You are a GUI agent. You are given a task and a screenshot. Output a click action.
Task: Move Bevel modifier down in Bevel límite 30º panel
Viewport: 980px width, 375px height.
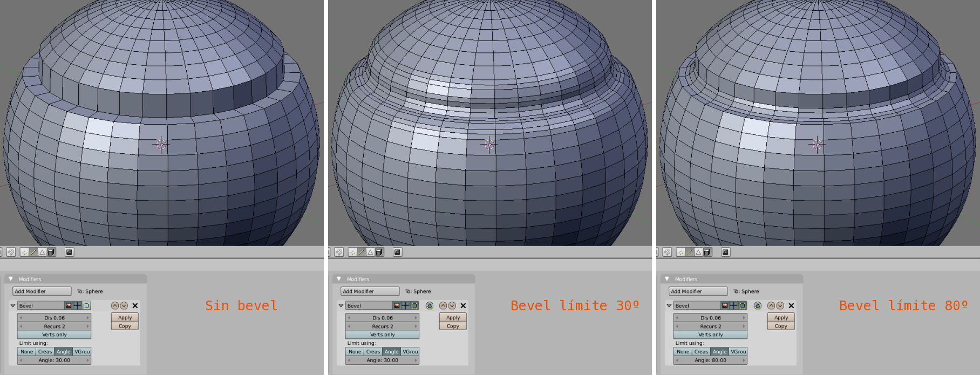[x=452, y=305]
